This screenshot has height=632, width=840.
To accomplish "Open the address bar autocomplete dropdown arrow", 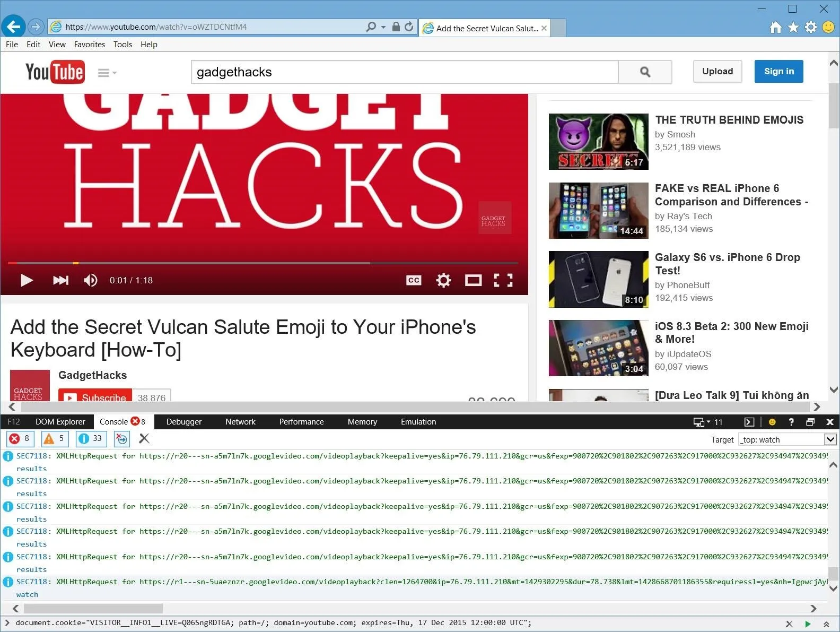I will (383, 27).
